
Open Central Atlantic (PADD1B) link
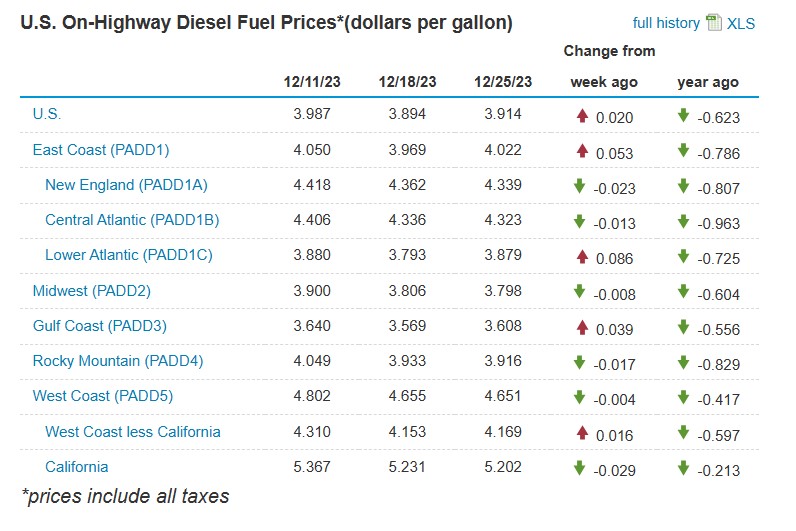click(x=132, y=220)
